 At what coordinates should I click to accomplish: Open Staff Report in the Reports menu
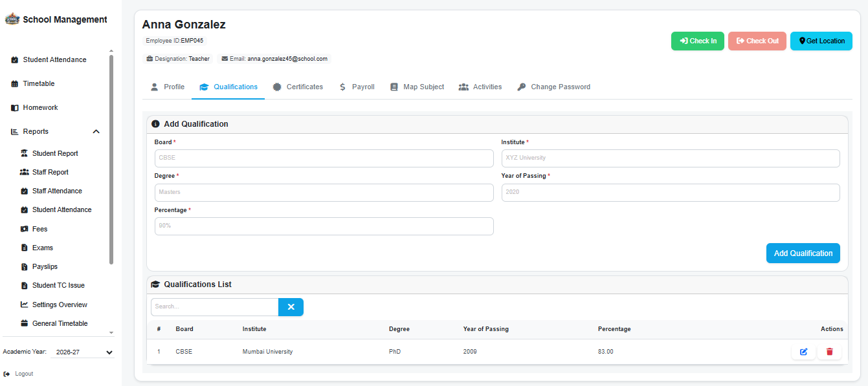coord(50,172)
